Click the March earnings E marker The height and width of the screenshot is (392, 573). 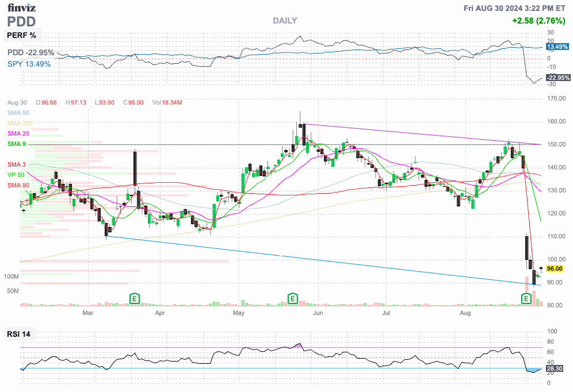coord(135,299)
